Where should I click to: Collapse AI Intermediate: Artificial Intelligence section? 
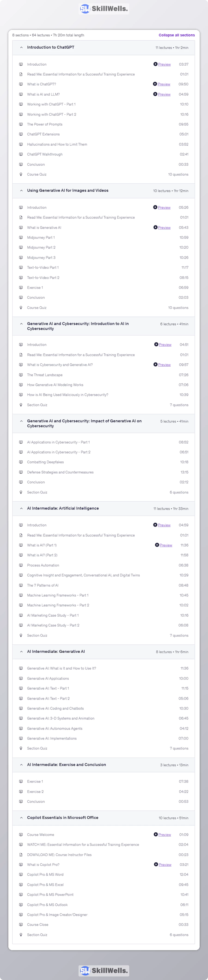(21, 509)
